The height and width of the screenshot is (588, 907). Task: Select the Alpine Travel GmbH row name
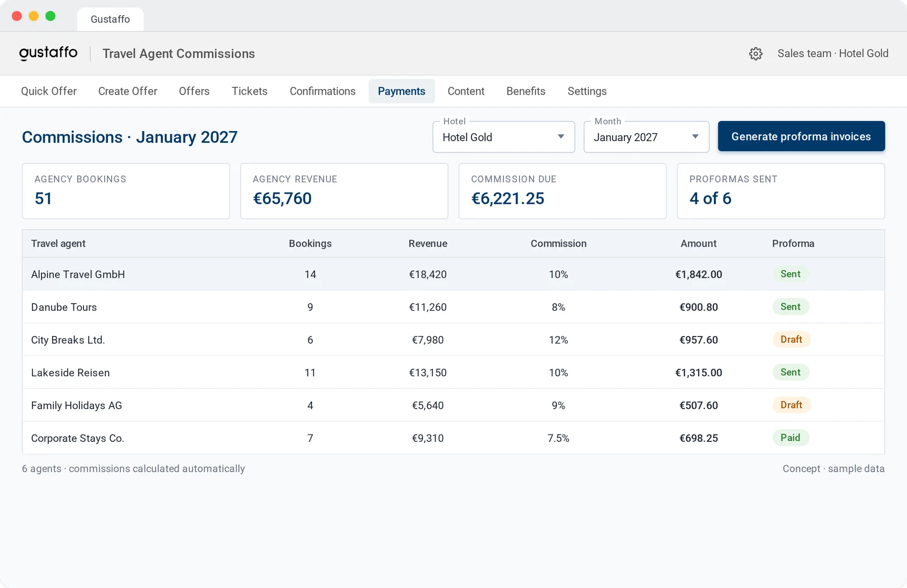pos(78,274)
